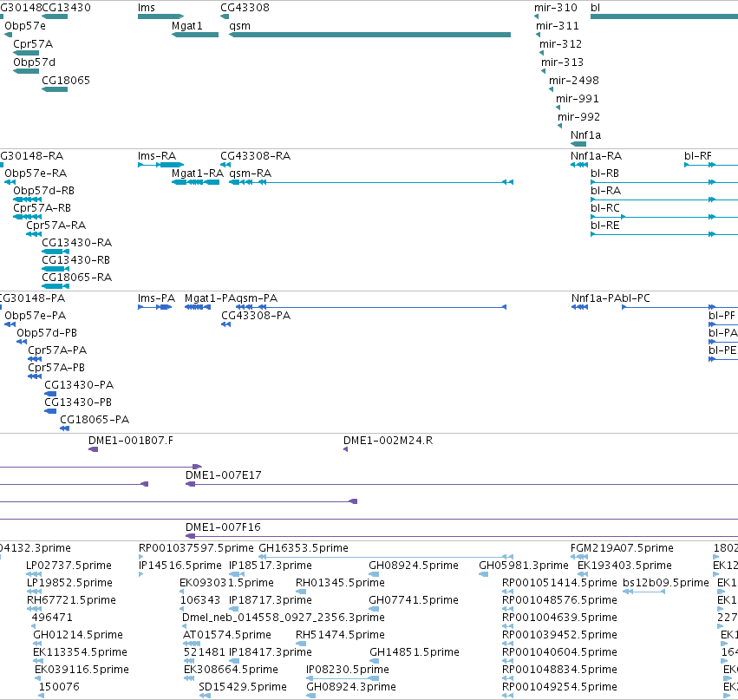This screenshot has width=738, height=700.
Task: Select the mir-311 gene label
Action: click(x=558, y=26)
